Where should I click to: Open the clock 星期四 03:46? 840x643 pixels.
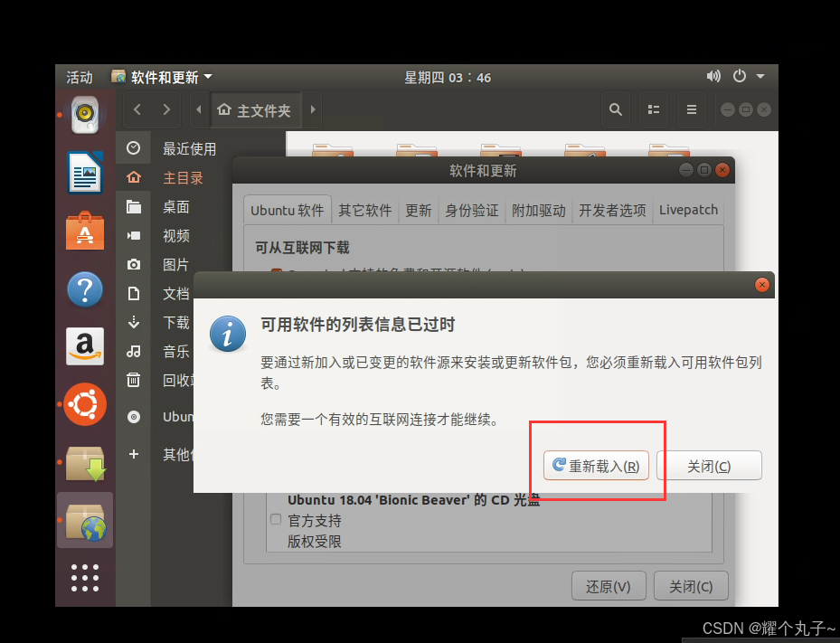coord(448,77)
